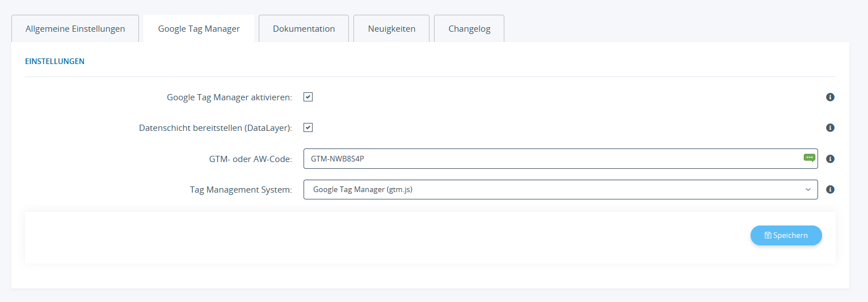The width and height of the screenshot is (868, 302).
Task: Open info icon for Google Tag Manager aktivieren
Action: (830, 97)
